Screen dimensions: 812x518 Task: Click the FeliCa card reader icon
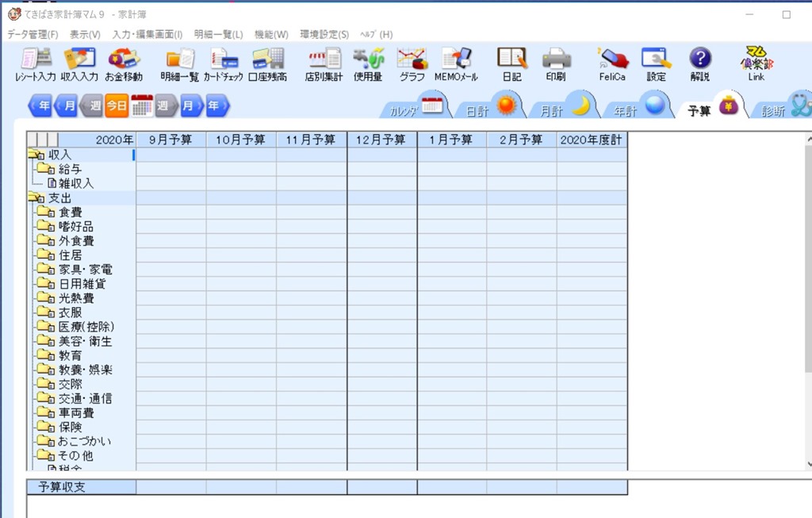(612, 65)
